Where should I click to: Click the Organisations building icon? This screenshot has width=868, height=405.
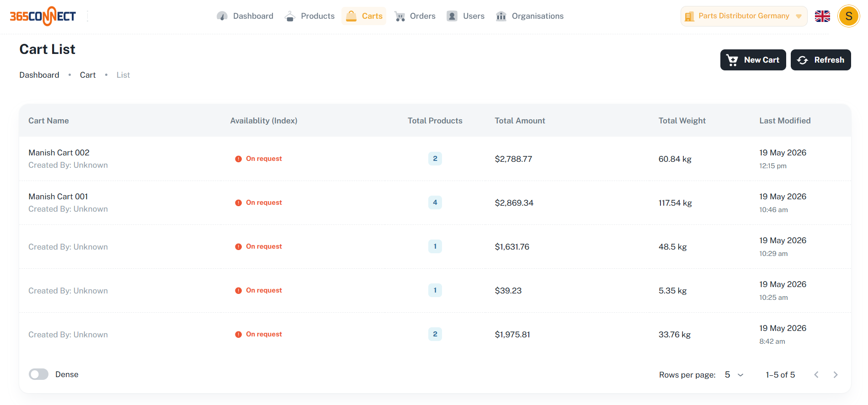(501, 16)
